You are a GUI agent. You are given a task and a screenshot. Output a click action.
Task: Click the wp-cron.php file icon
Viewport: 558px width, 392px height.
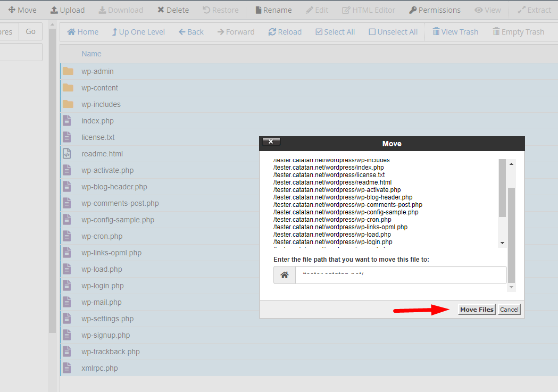(x=67, y=236)
